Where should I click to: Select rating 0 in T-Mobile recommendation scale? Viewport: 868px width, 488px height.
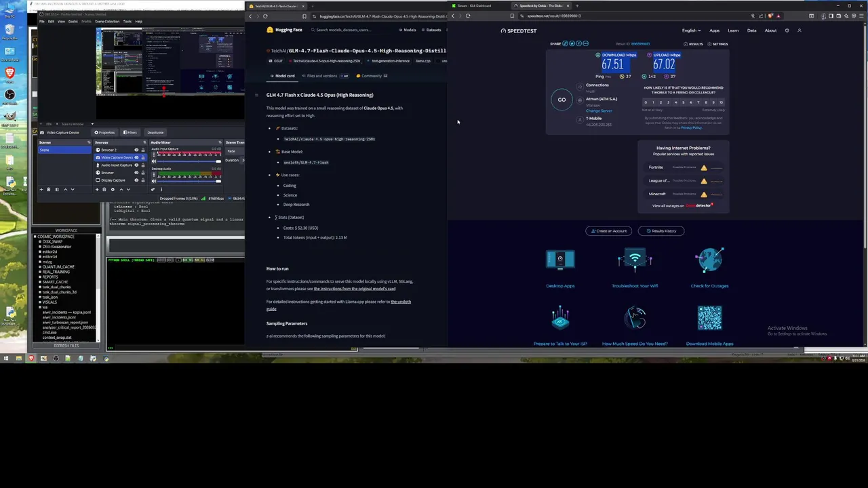[x=646, y=102]
